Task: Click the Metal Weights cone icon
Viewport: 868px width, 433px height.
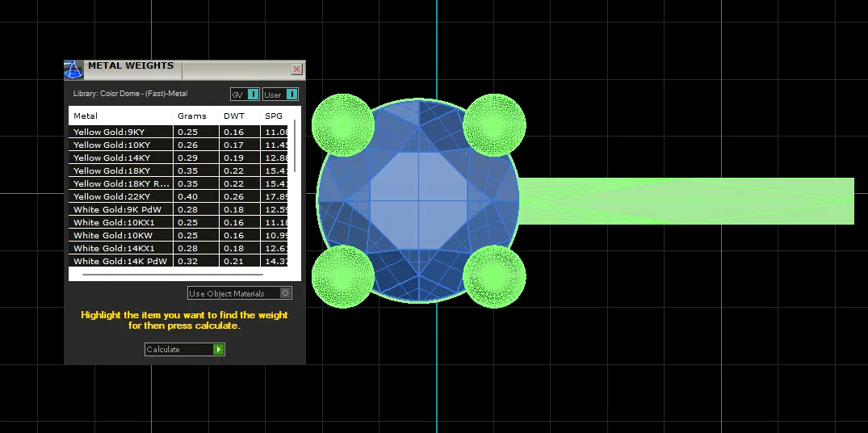Action: (x=73, y=69)
